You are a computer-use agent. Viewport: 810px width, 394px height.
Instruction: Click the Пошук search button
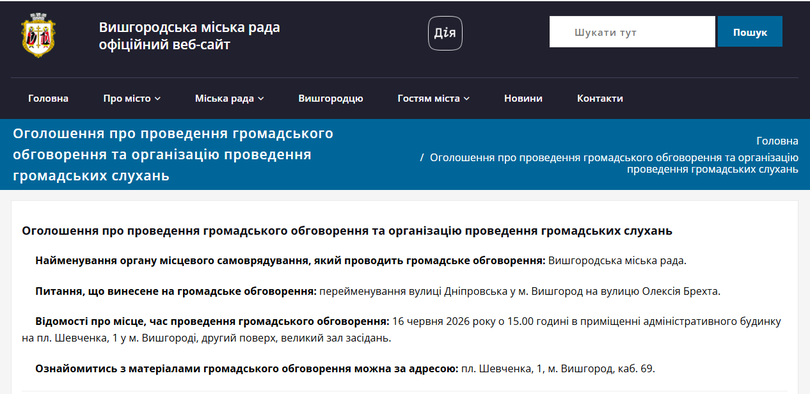pyautogui.click(x=750, y=32)
